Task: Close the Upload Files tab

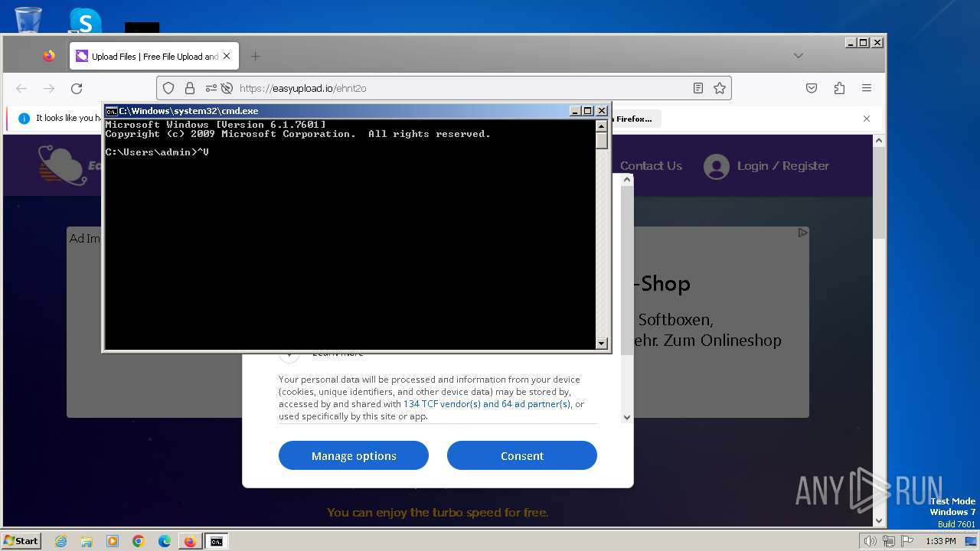Action: point(227,56)
